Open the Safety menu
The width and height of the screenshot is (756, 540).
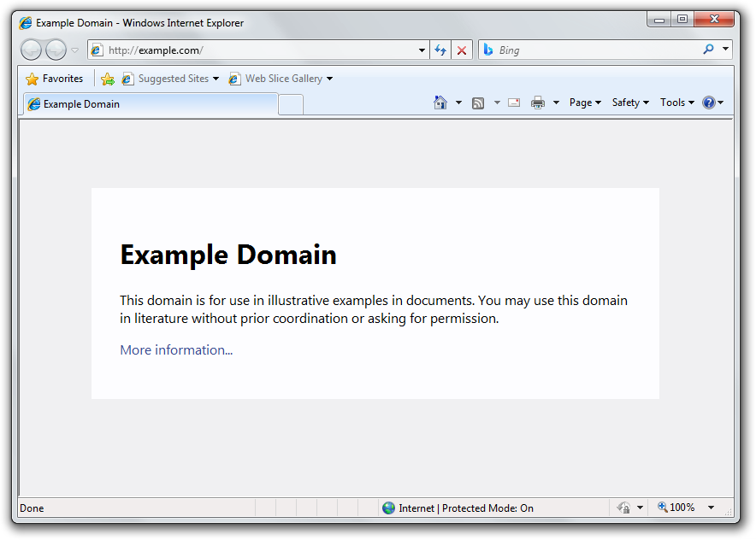click(630, 103)
